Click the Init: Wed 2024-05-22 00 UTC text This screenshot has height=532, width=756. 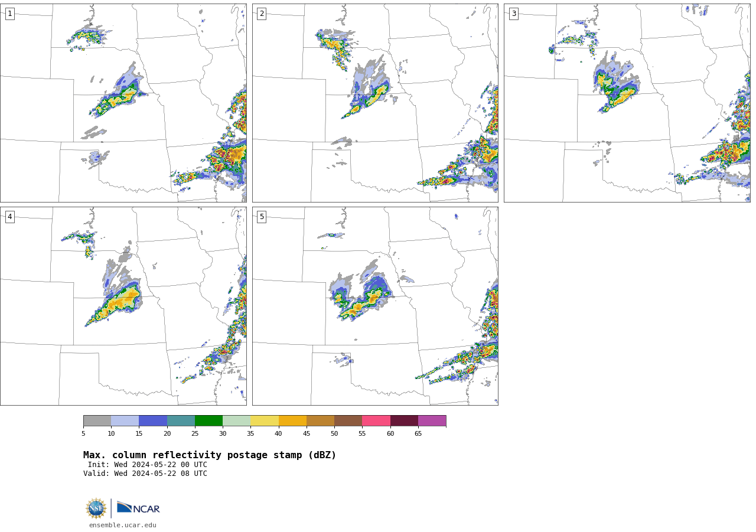pyautogui.click(x=148, y=465)
